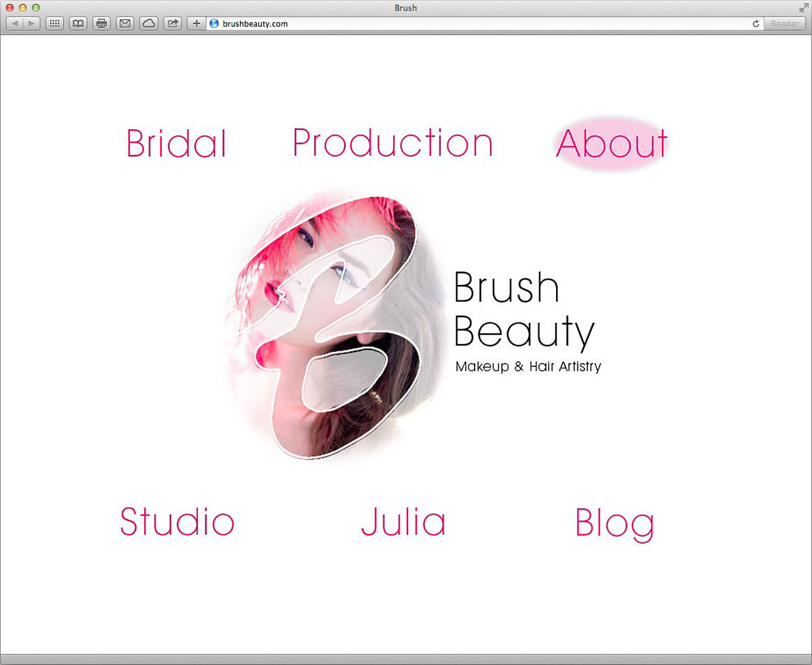This screenshot has height=665, width=812.
Task: Open the Julia link
Action: pos(404,522)
